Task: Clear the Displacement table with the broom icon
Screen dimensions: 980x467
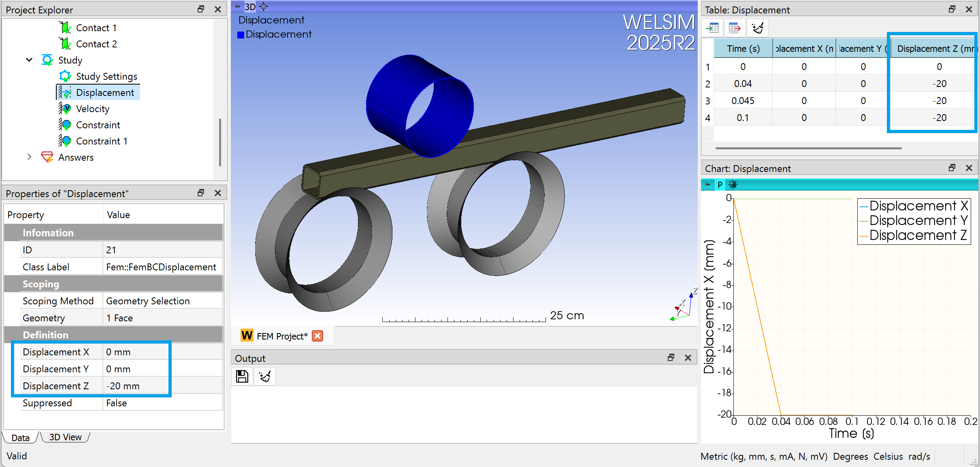Action: tap(757, 28)
